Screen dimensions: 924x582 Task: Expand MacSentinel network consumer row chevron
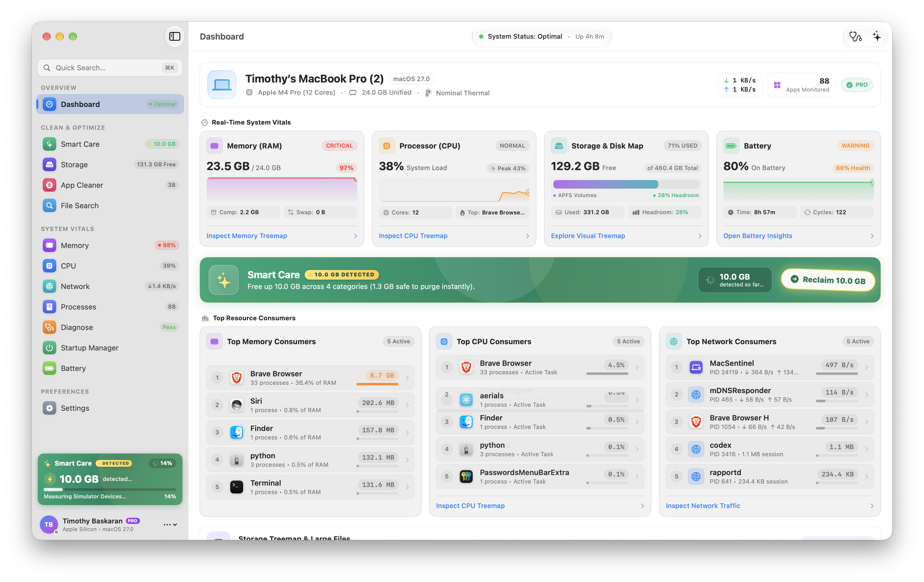(x=867, y=368)
